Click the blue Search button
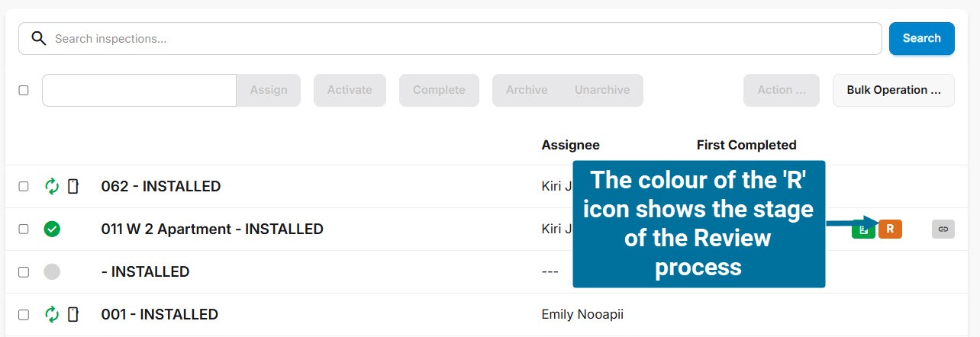This screenshot has width=980, height=337. [x=921, y=38]
